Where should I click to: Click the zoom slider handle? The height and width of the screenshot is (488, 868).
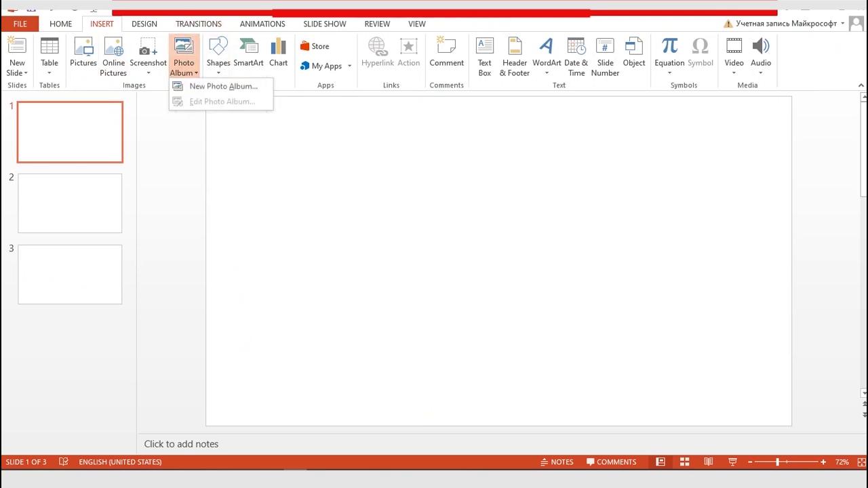click(778, 462)
